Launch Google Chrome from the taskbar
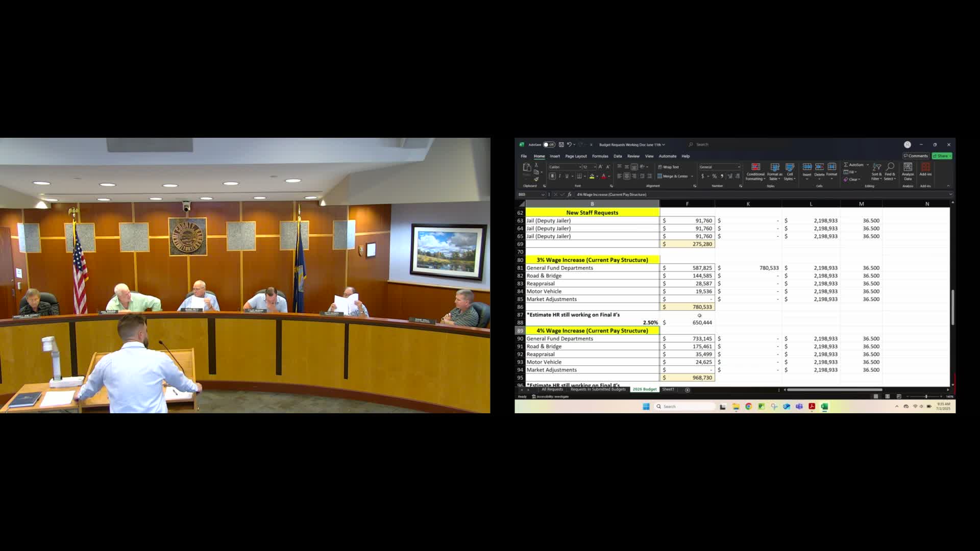Screen dimensions: 980x551 [748, 406]
